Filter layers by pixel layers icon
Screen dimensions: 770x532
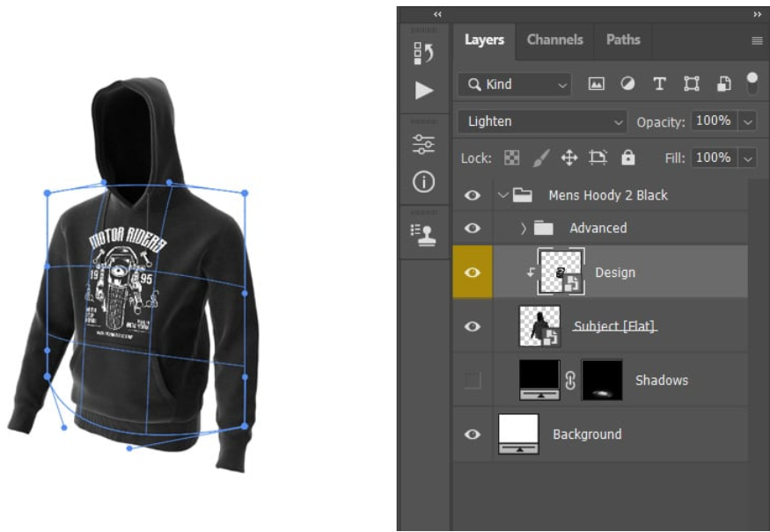click(x=596, y=84)
